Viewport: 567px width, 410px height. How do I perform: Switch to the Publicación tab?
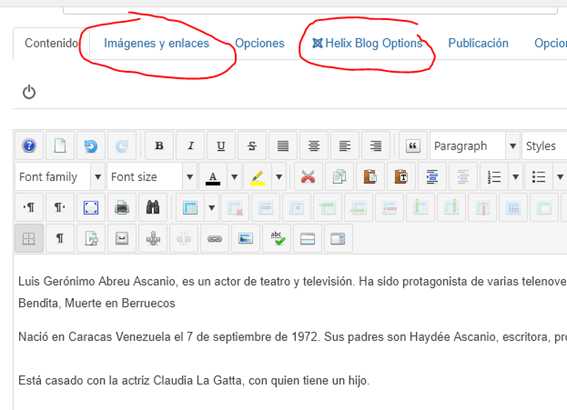[478, 43]
